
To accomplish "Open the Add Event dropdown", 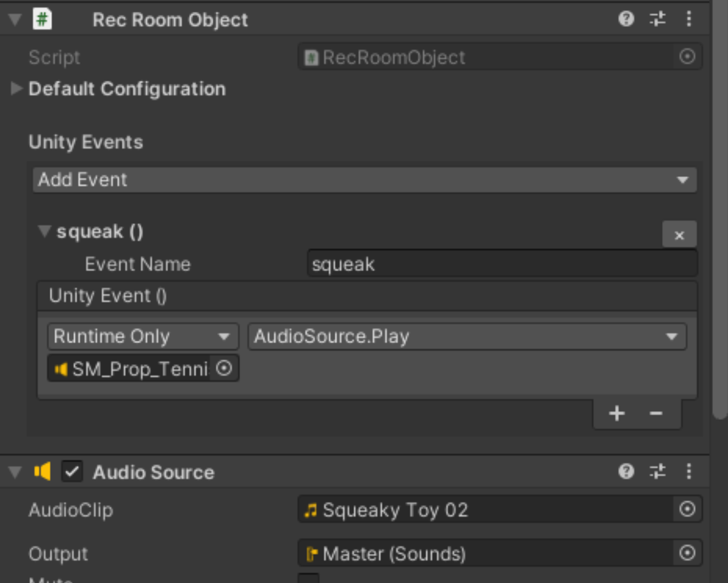I will pyautogui.click(x=365, y=180).
